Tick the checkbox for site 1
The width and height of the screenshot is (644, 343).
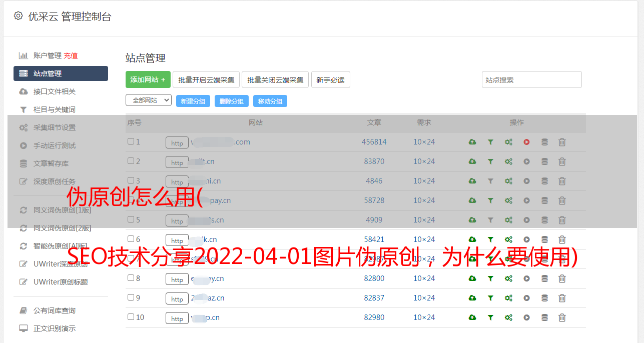tap(131, 141)
